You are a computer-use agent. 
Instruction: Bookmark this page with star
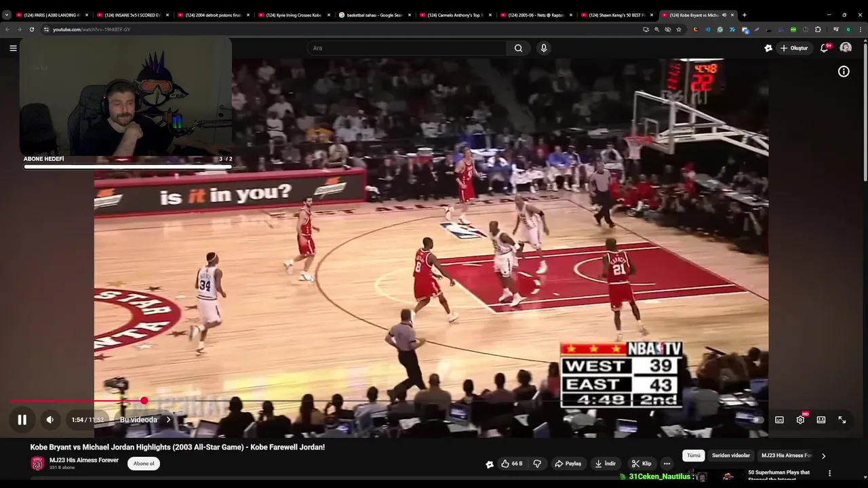point(679,30)
